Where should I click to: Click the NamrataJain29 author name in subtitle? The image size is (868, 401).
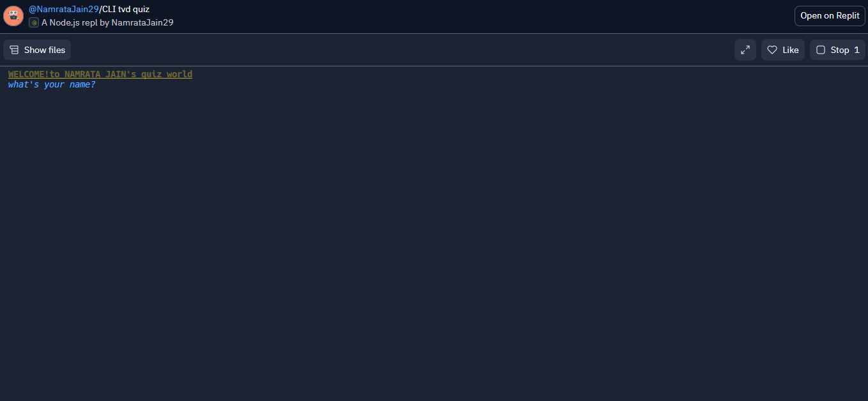[x=142, y=22]
